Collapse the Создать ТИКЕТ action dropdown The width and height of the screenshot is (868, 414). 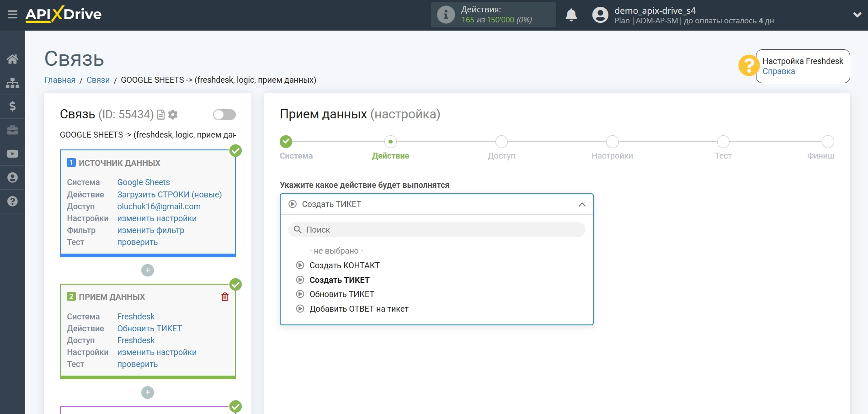click(x=437, y=204)
